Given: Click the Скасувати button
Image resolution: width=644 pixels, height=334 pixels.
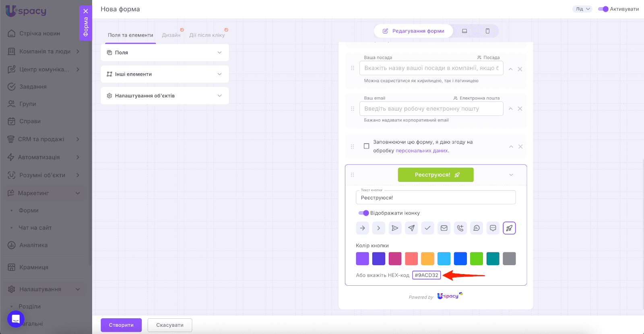Looking at the screenshot, I should [169, 325].
